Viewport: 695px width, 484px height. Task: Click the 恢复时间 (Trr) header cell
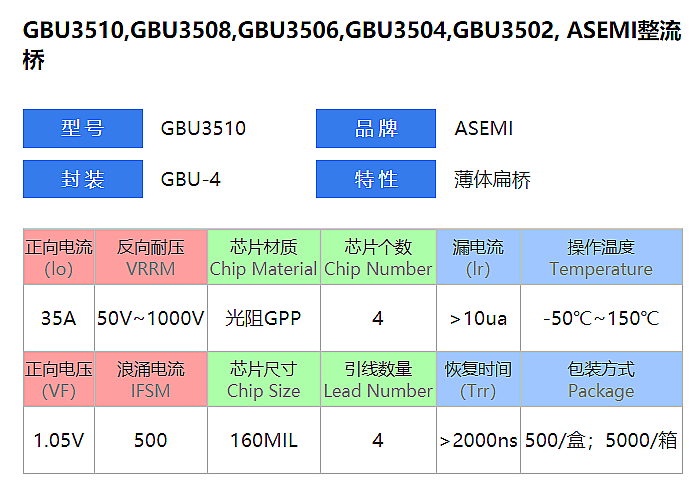pos(478,379)
